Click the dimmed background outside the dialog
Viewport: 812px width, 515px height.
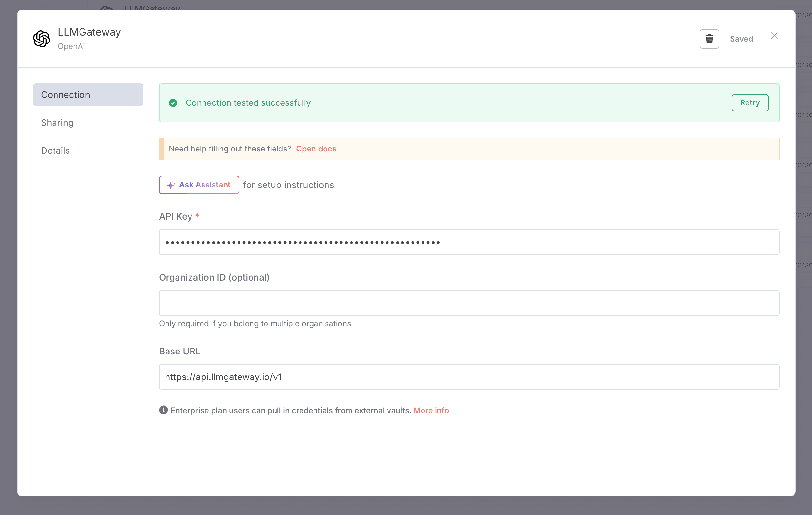pos(405,506)
